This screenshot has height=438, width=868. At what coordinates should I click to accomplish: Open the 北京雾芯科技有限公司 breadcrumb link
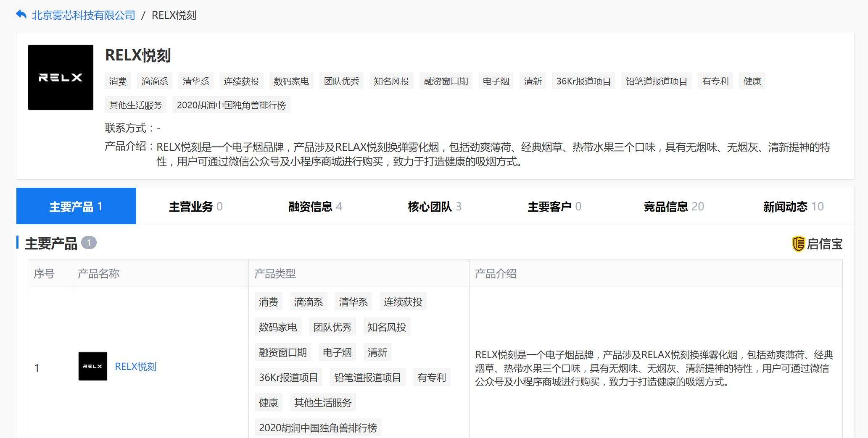click(83, 15)
